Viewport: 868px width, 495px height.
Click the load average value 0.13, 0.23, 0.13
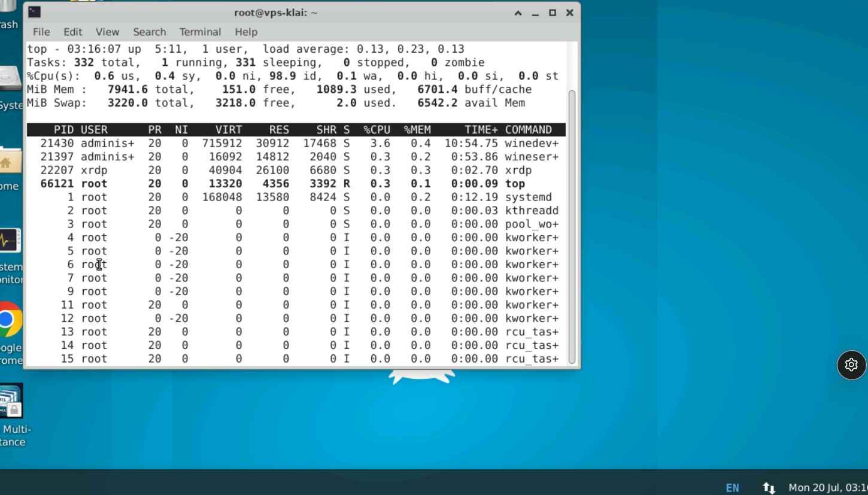tap(411, 49)
